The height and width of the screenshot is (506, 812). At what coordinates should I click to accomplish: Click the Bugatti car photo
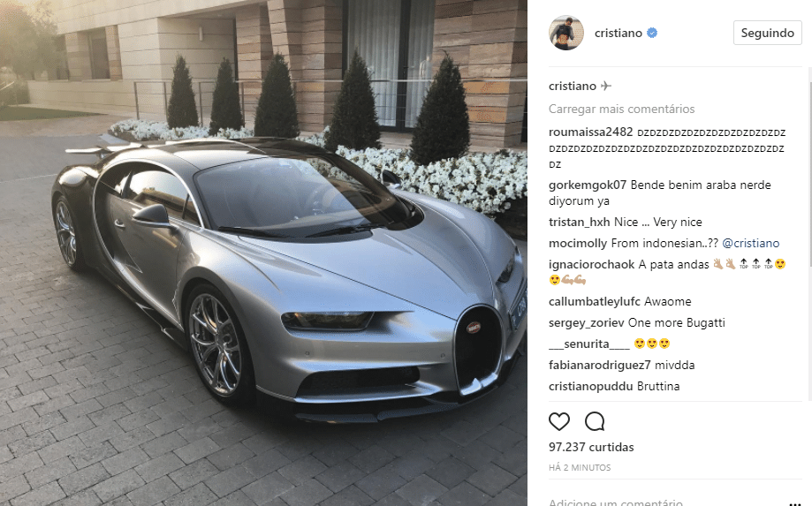pyautogui.click(x=263, y=253)
